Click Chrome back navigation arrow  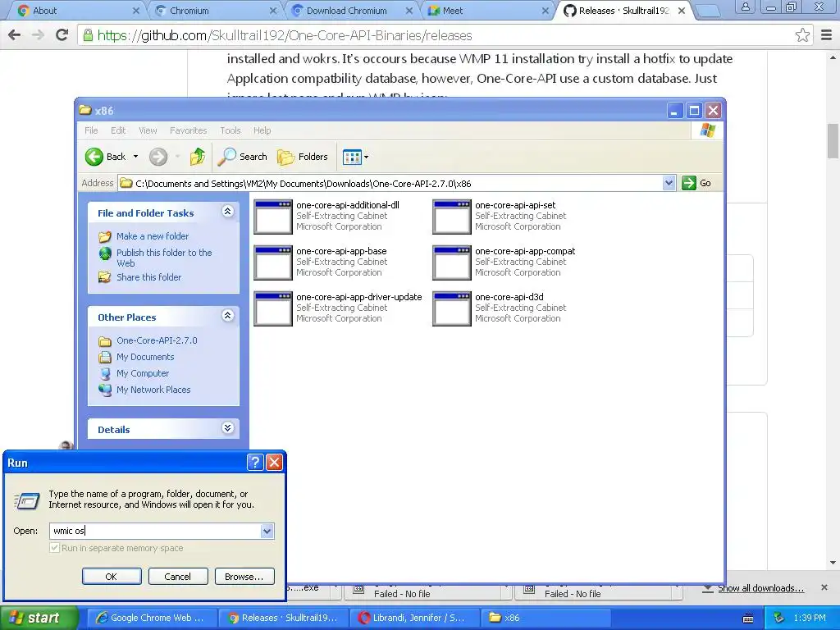coord(15,35)
